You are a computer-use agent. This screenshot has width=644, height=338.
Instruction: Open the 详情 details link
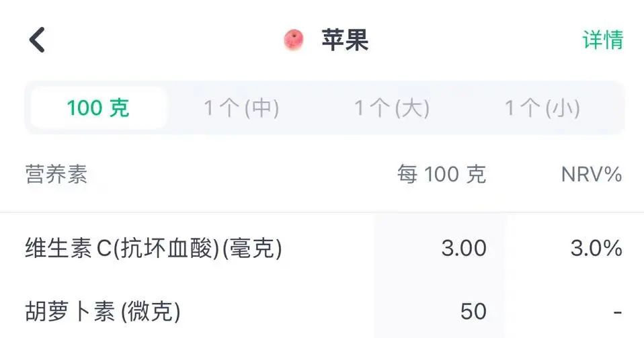pyautogui.click(x=602, y=40)
